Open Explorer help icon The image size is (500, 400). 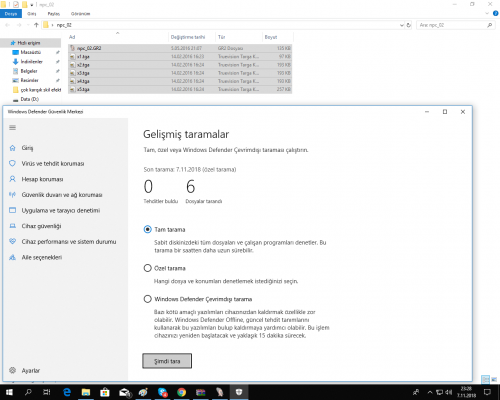[x=495, y=14]
